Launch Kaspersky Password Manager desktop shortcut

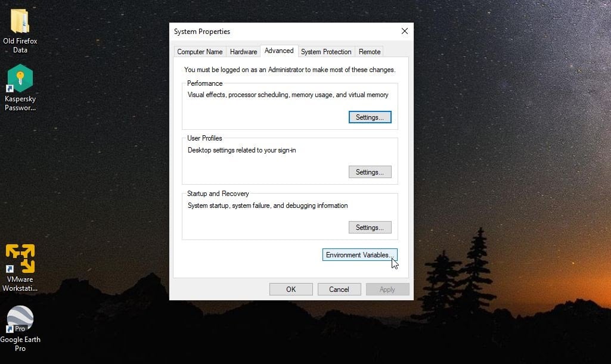(20, 78)
